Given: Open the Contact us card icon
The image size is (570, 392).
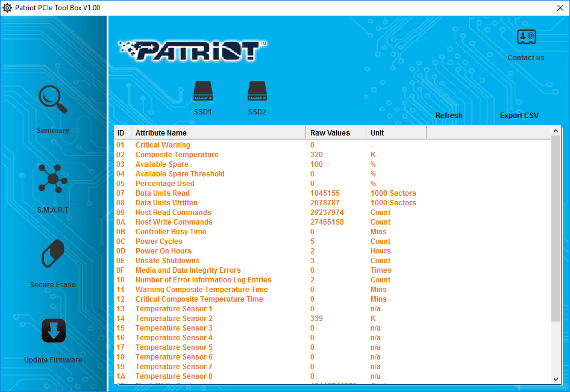Looking at the screenshot, I should [x=527, y=37].
